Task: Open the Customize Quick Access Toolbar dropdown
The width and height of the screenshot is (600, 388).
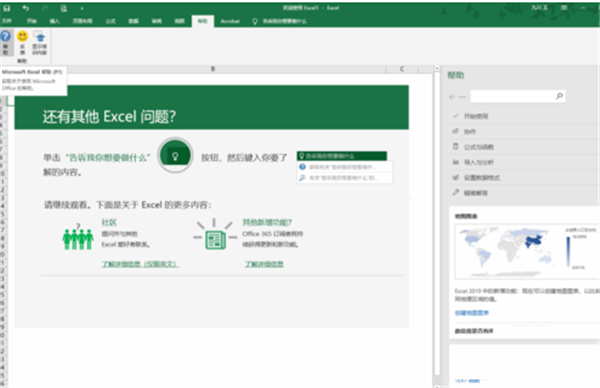Action: 82,8
